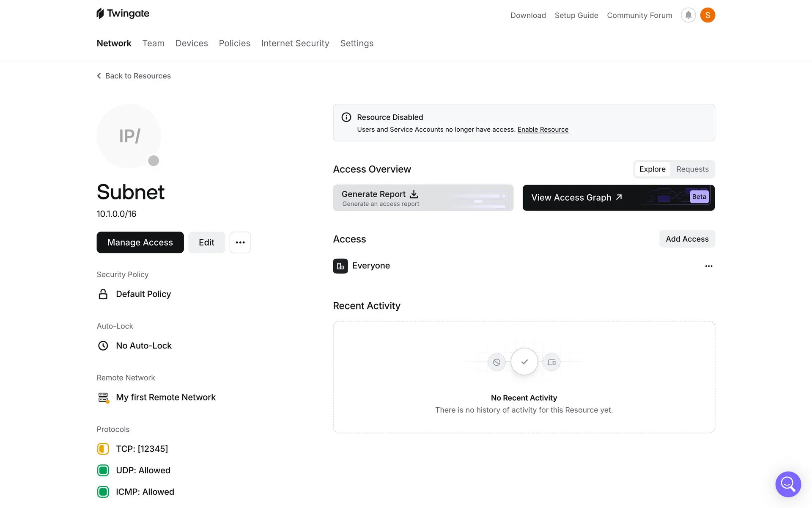
Task: Open the notifications bell
Action: point(688,15)
